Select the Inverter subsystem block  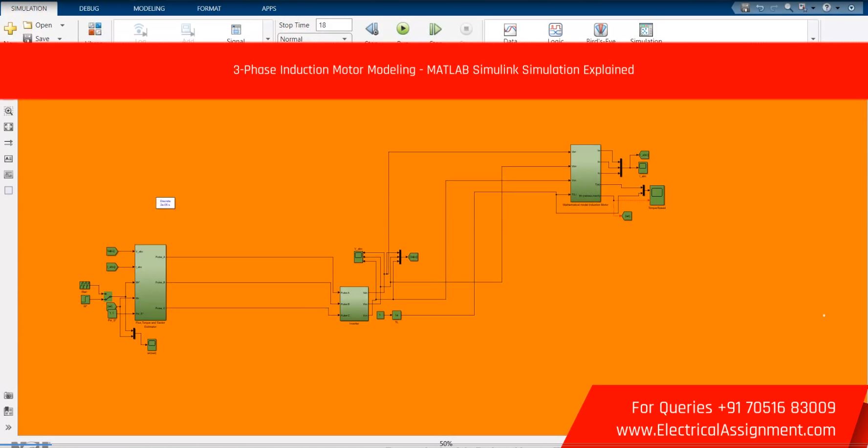(x=354, y=304)
